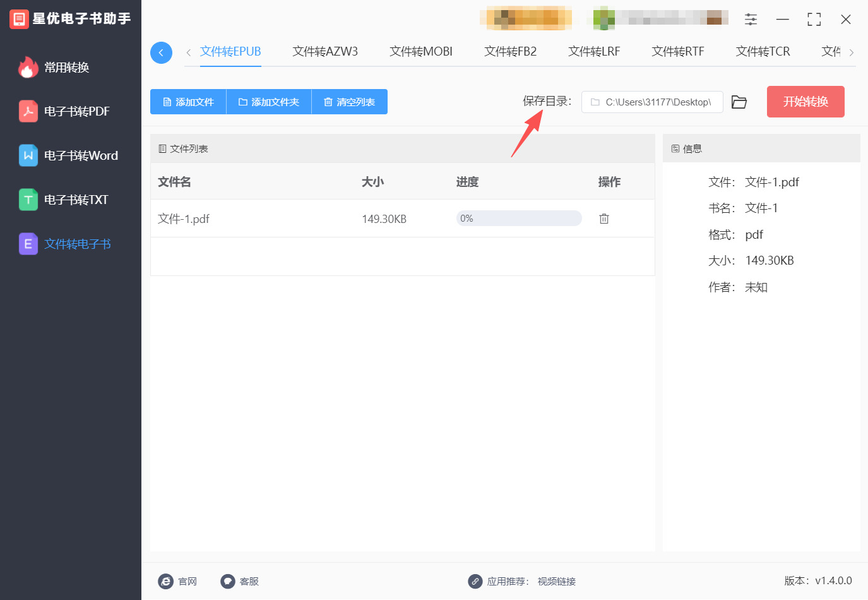
Task: Click the 添加文件 button
Action: (188, 102)
